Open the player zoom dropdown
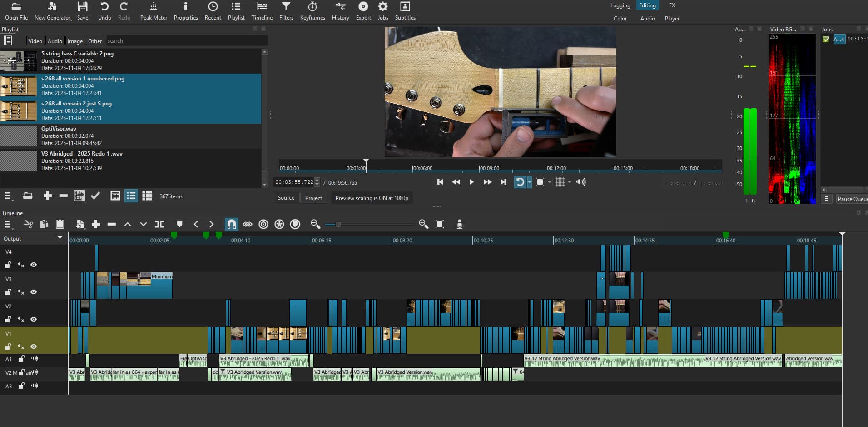 pyautogui.click(x=549, y=182)
